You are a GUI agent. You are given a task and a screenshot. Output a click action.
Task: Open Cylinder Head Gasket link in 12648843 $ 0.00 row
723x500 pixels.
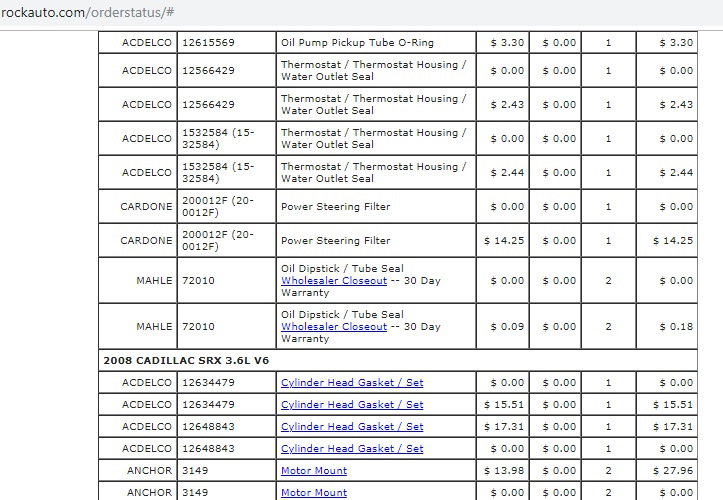[x=352, y=448]
